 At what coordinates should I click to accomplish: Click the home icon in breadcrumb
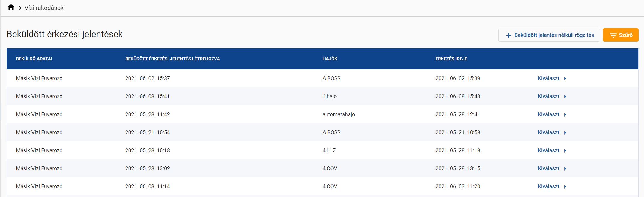click(11, 8)
